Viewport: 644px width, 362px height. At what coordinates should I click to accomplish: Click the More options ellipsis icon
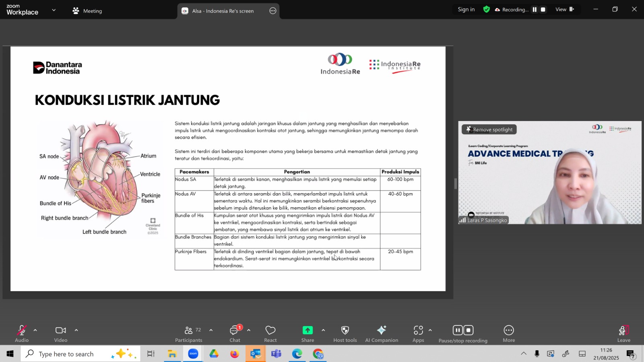(x=509, y=331)
